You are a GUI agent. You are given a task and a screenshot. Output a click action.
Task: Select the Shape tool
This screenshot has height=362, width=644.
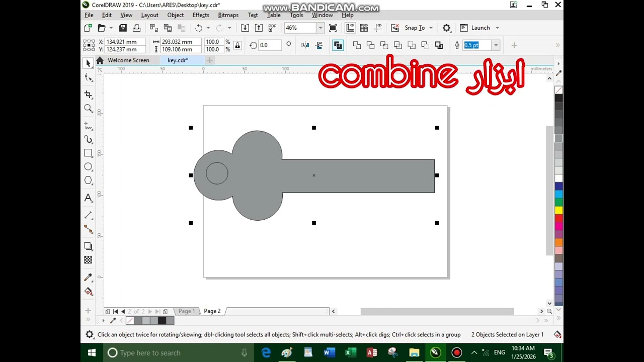89,77
